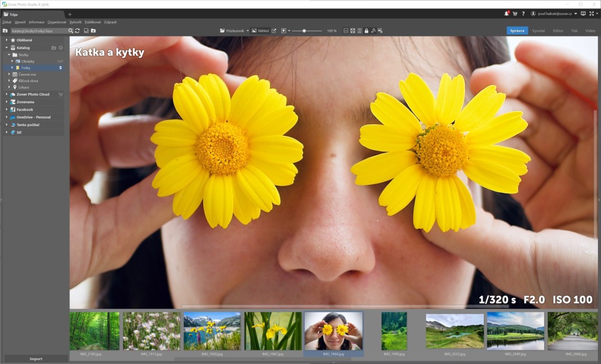Click the search magnifier icon in path bar
Viewport: 601px width, 364px height.
click(70, 31)
